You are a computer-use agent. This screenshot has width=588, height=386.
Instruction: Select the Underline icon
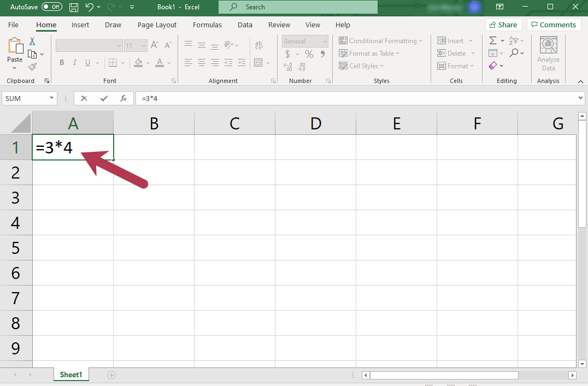pyautogui.click(x=87, y=63)
